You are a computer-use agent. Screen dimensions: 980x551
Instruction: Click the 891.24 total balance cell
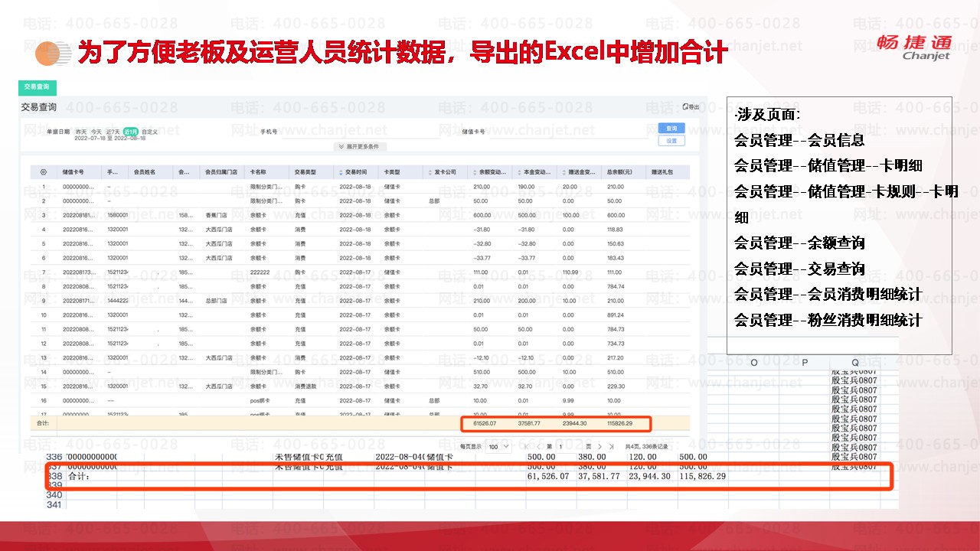616,315
